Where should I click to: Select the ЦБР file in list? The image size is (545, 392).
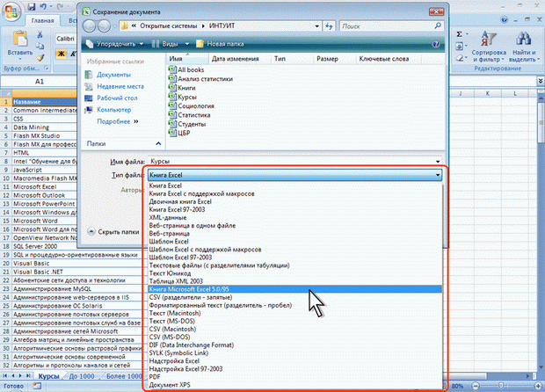pyautogui.click(x=179, y=133)
